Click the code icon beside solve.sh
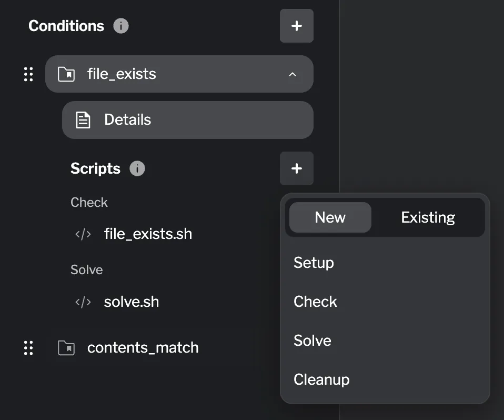Image resolution: width=504 pixels, height=420 pixels. tap(83, 302)
